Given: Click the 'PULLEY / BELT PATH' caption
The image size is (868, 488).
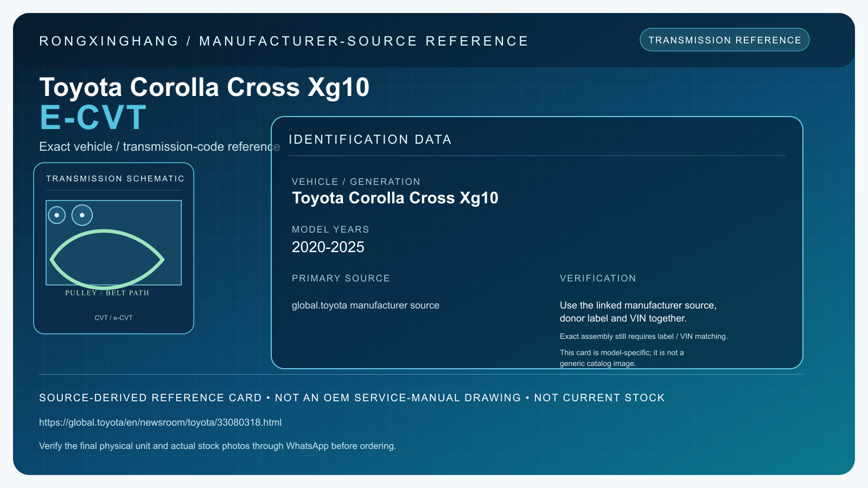Looking at the screenshot, I should pyautogui.click(x=107, y=293).
